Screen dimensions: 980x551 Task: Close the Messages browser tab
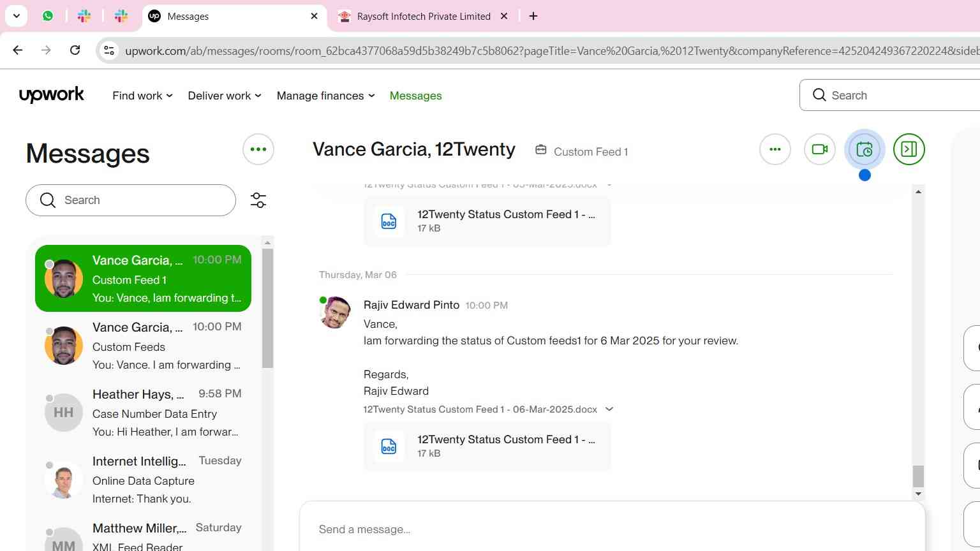[x=314, y=16]
